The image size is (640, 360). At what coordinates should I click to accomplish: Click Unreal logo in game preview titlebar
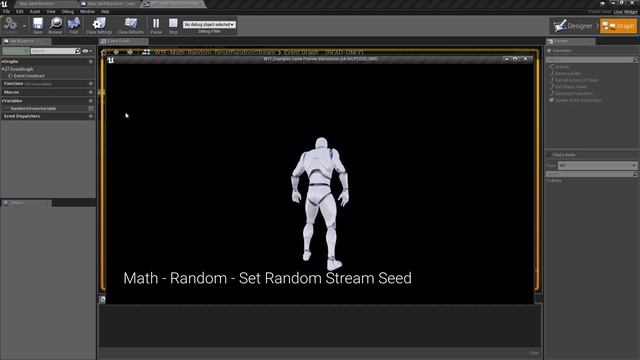coord(110,60)
